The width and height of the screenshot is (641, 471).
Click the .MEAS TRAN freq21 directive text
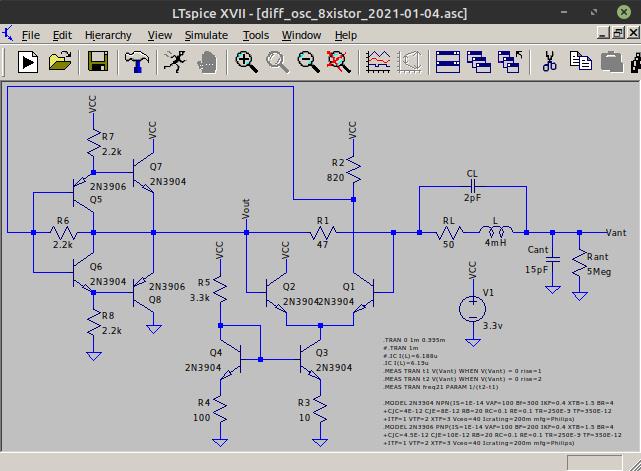point(441,386)
